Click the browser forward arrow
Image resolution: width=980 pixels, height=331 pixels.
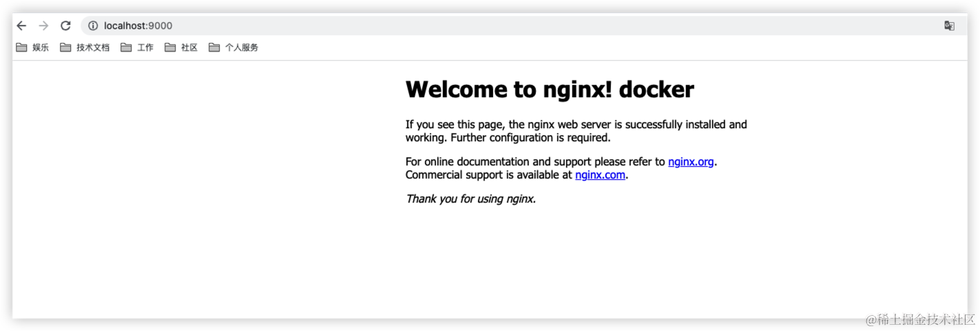(x=43, y=26)
